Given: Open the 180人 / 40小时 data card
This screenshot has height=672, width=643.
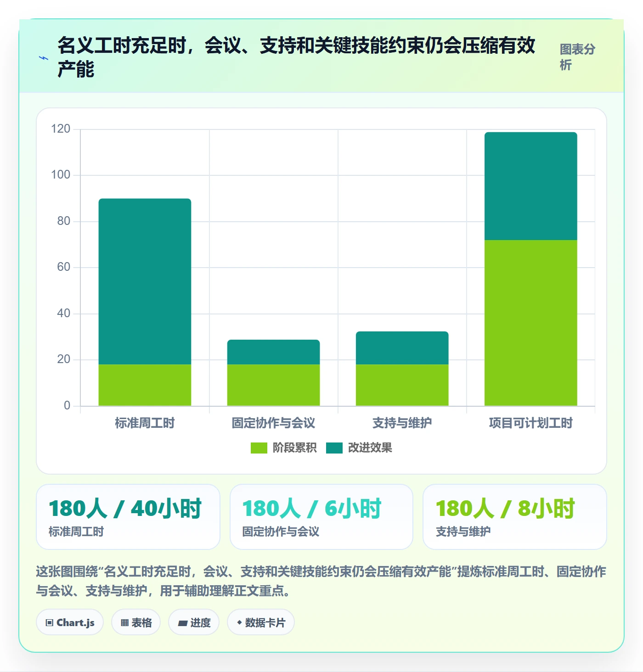Looking at the screenshot, I should point(128,517).
